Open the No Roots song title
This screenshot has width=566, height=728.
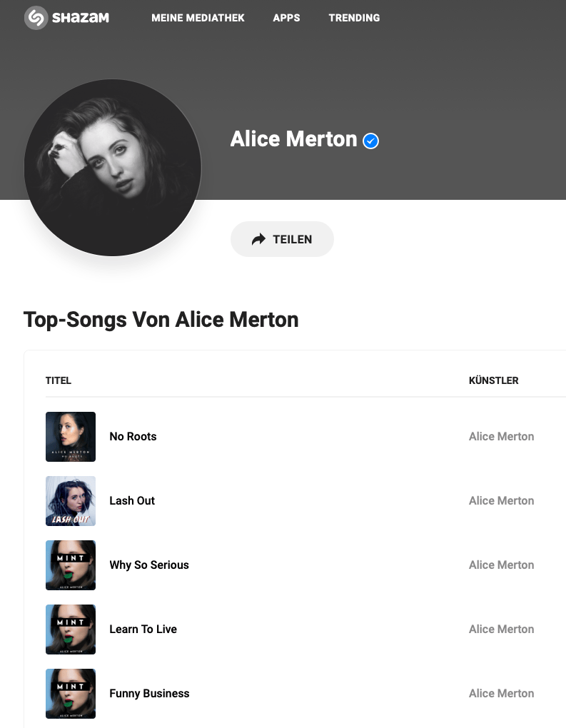tap(133, 437)
